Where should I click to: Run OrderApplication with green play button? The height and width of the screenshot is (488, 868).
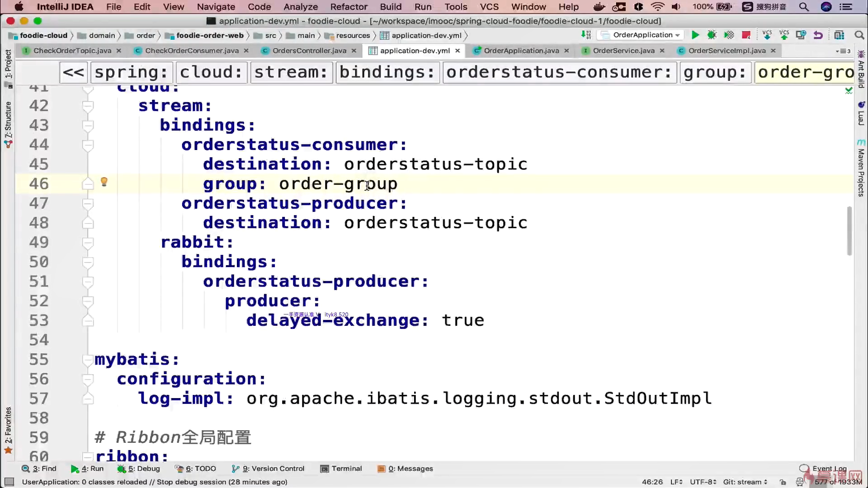[x=695, y=35]
